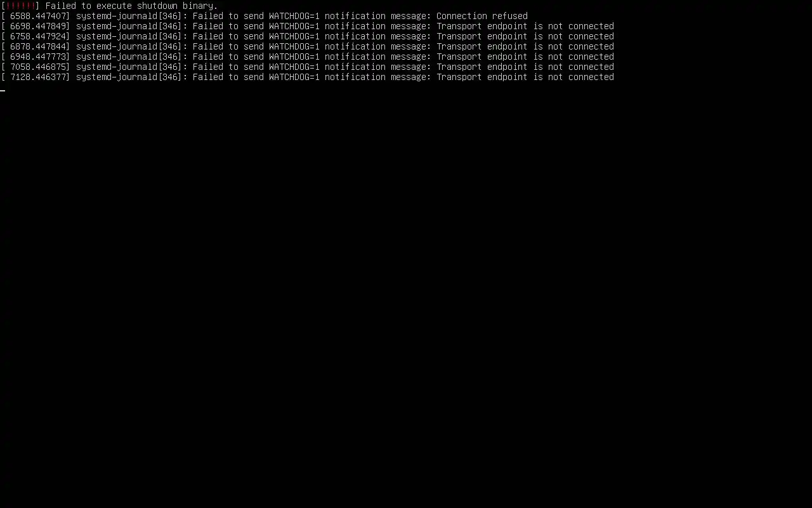812x508 pixels.
Task: Click 'systemd-journald[346]' in the 6588 line
Action: (129, 16)
